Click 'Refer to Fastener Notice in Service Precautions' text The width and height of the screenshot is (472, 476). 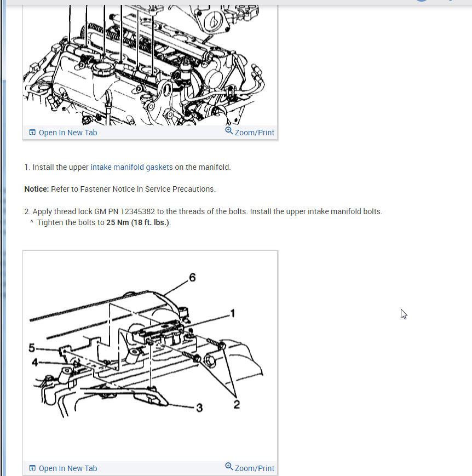pyautogui.click(x=133, y=189)
